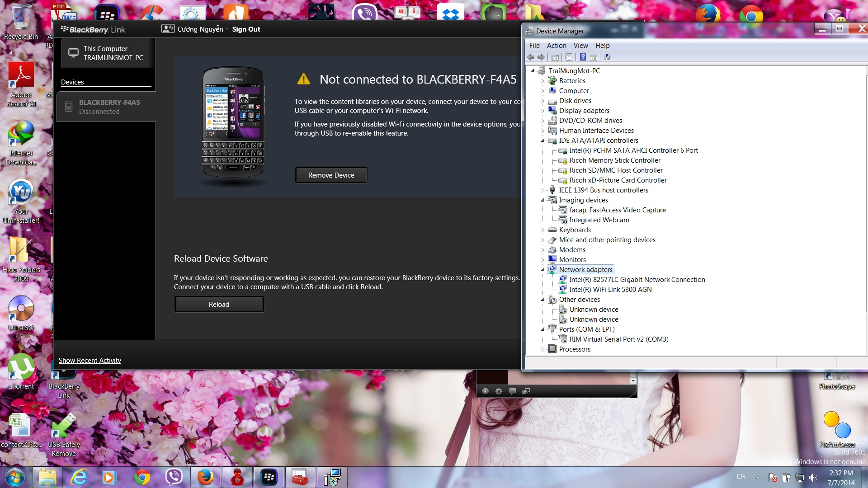Collapse the Other devices category
Screen dimensions: 868x488
543,300
